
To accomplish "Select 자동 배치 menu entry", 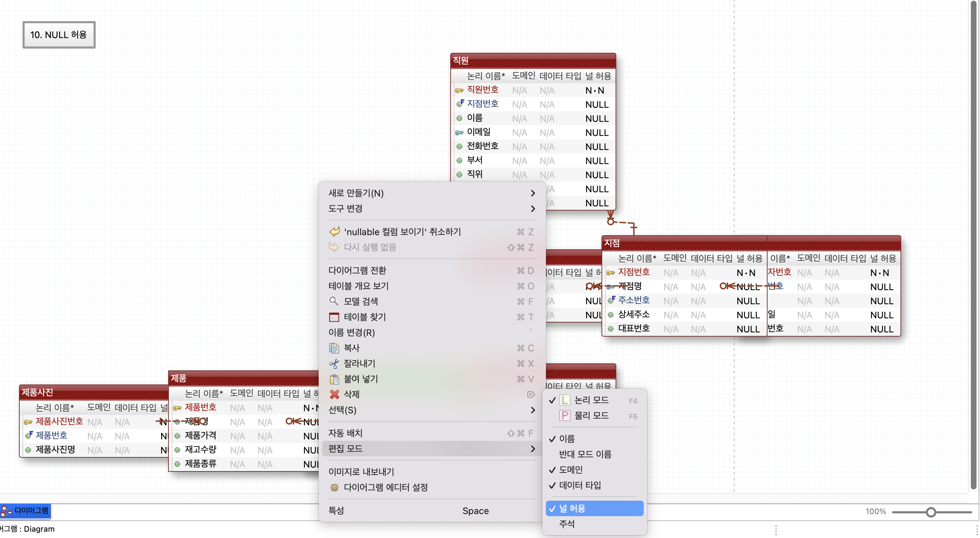I will [345, 433].
